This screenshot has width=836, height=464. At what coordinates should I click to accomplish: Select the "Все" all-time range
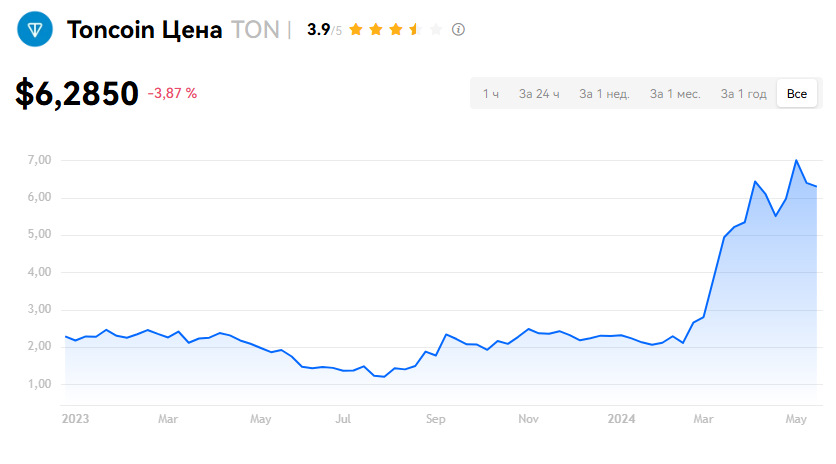[x=797, y=94]
